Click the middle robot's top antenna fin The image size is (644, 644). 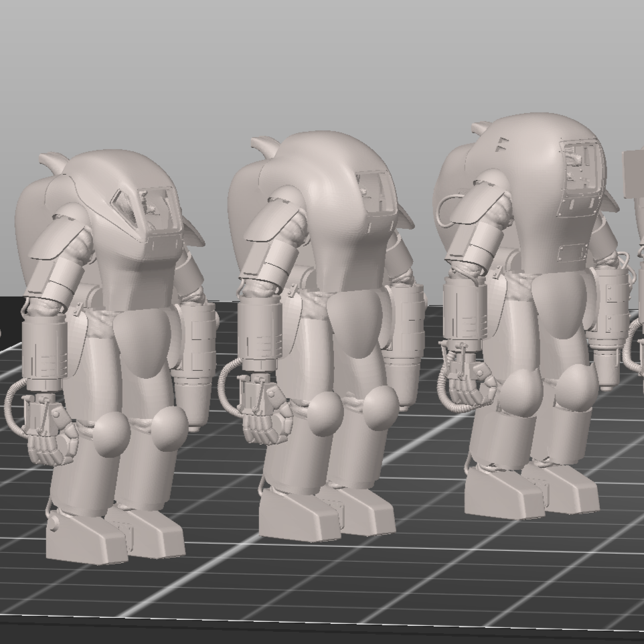266,145
